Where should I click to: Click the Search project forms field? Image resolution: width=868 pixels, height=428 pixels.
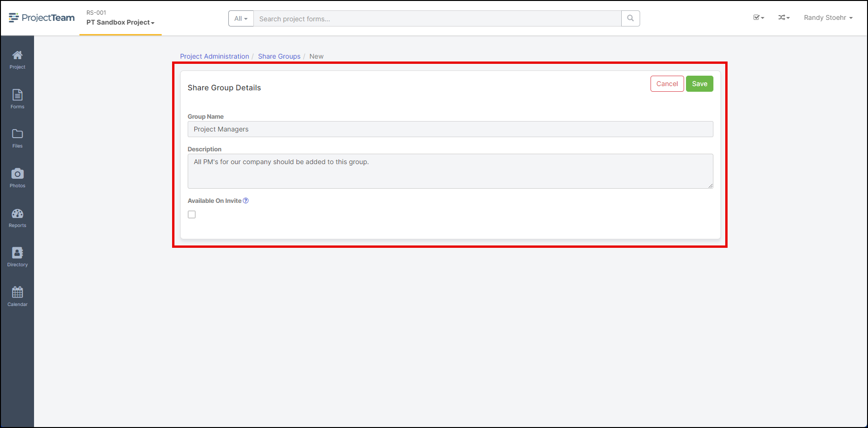pyautogui.click(x=437, y=18)
